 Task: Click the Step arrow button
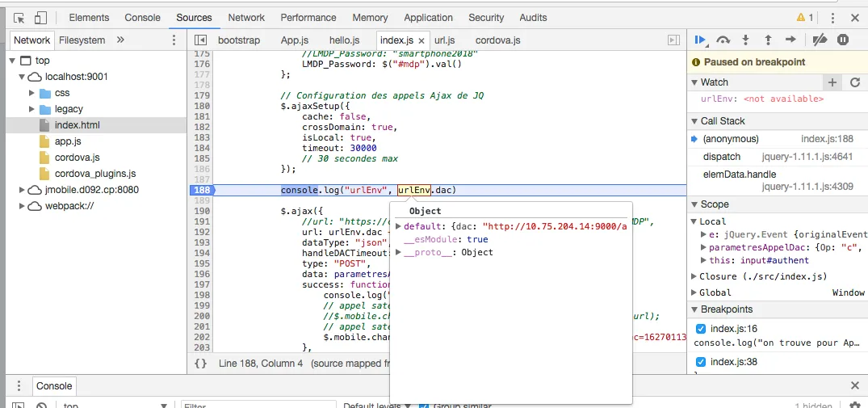(x=790, y=40)
